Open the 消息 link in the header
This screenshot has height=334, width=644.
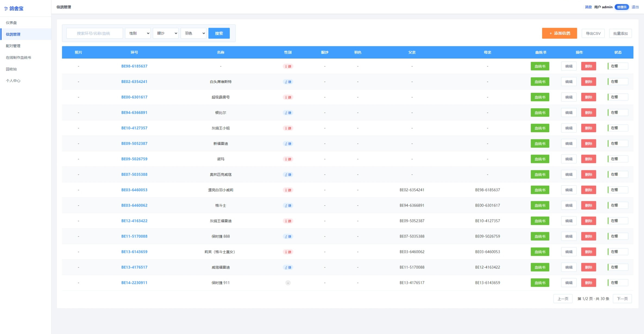tap(588, 7)
